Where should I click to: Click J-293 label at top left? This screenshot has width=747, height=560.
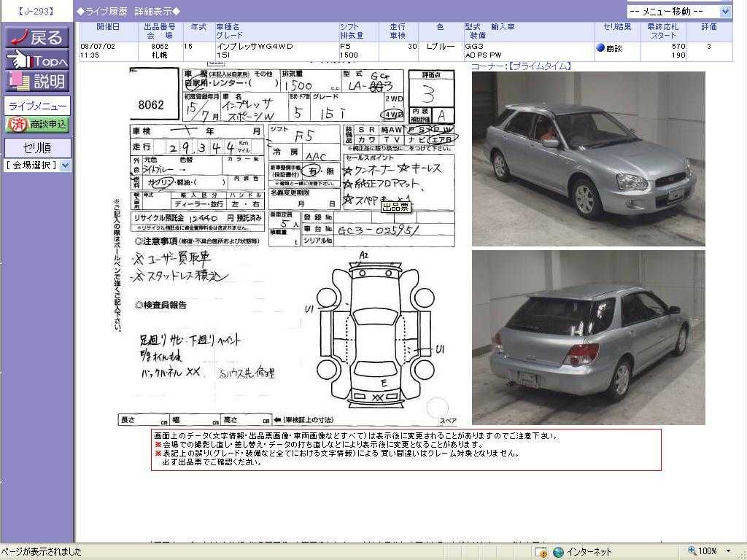point(36,12)
